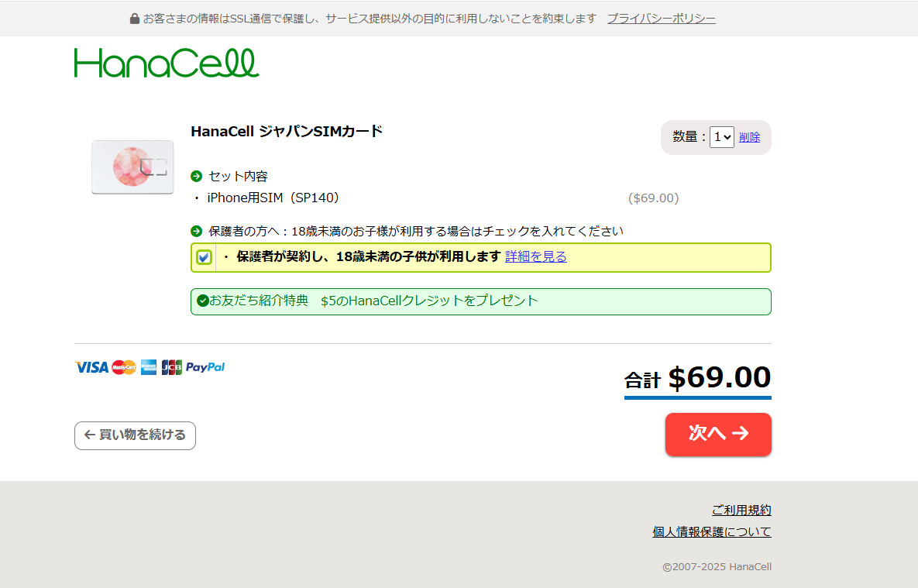Open the 個人情報保護について link
This screenshot has height=588, width=918.
pos(712,531)
